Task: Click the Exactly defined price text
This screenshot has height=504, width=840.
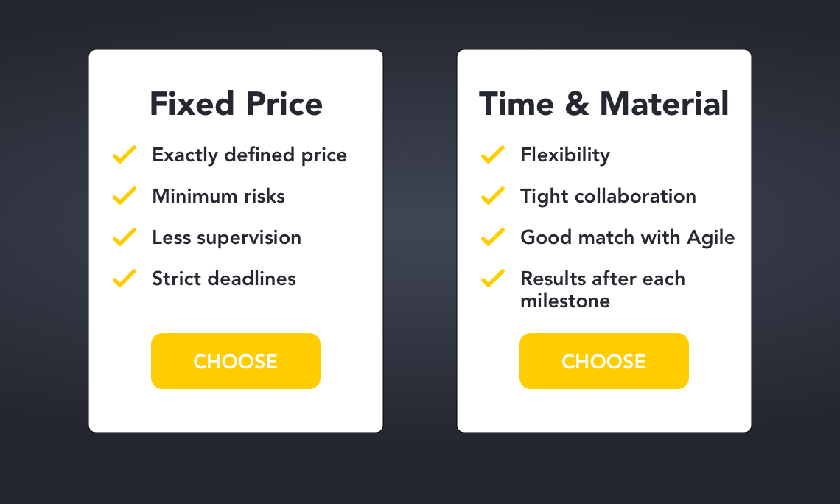Action: click(x=250, y=155)
